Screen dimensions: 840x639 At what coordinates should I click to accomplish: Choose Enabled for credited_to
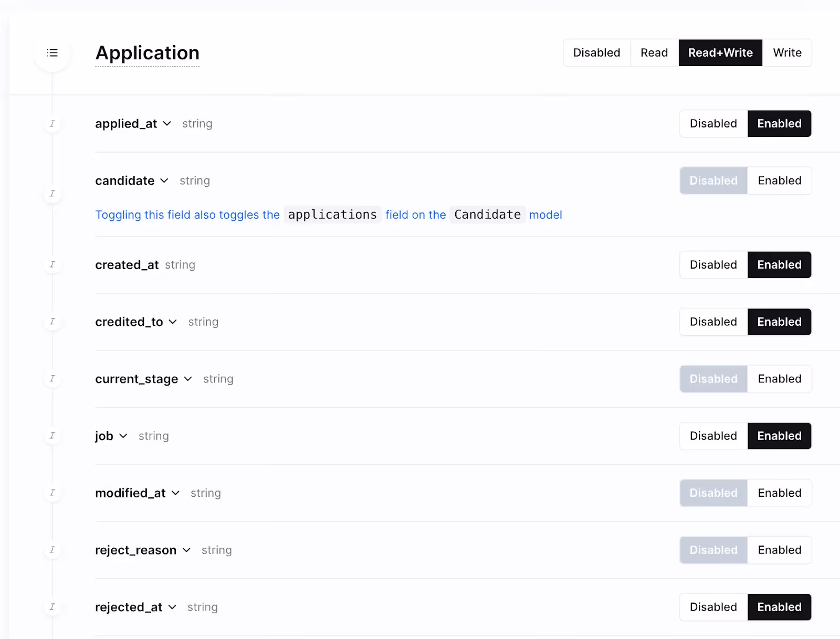(779, 322)
